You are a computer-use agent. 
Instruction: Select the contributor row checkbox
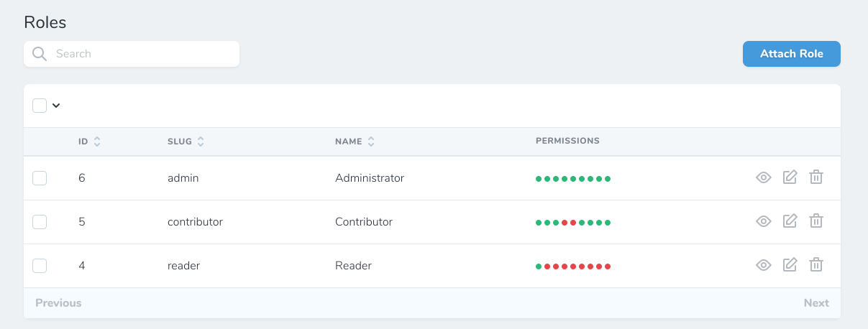[x=40, y=222]
